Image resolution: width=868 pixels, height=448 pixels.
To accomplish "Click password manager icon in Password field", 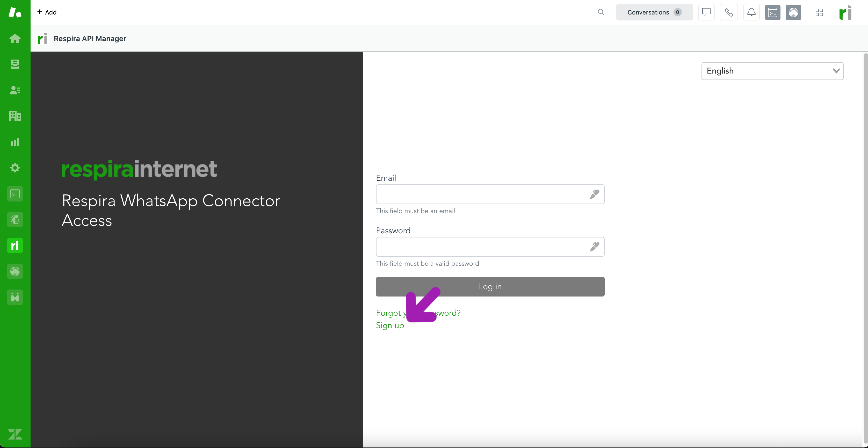I will 595,247.
